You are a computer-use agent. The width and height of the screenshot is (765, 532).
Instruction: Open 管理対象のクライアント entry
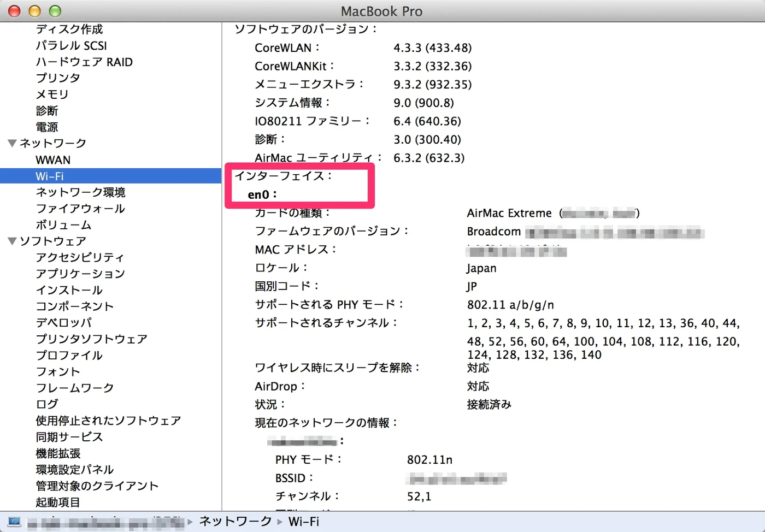pos(97,486)
